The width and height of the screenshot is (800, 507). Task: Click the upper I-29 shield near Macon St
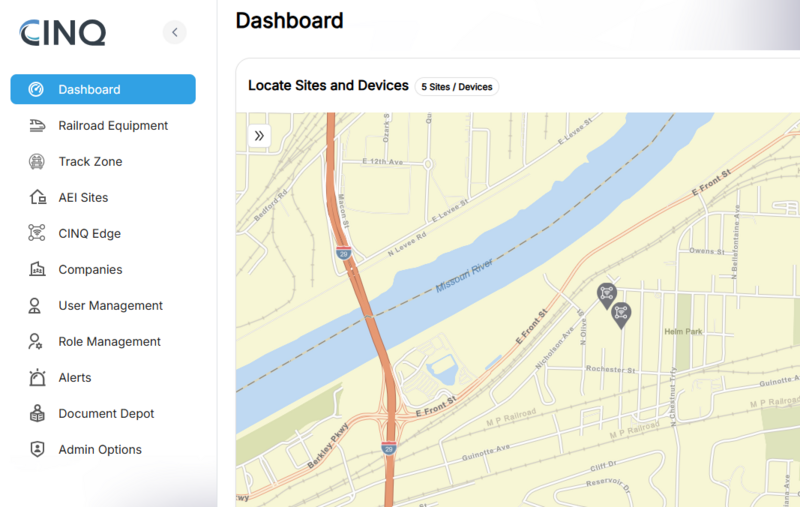coord(344,252)
